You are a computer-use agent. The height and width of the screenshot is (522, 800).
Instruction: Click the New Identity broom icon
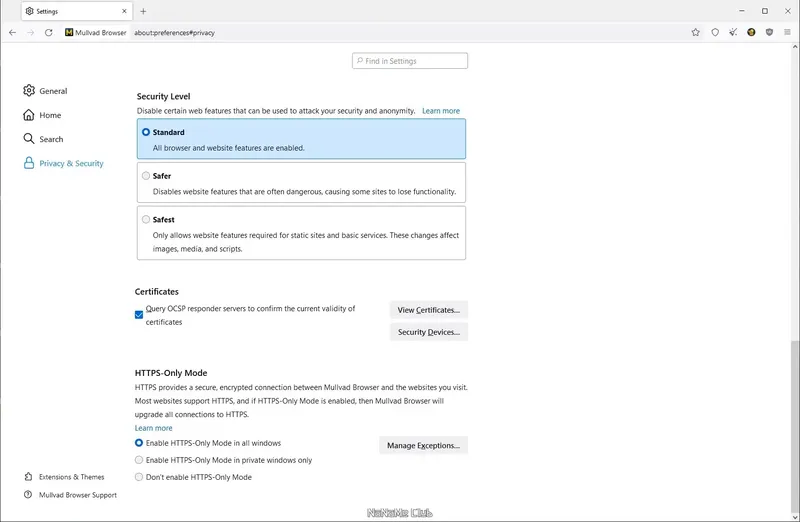pyautogui.click(x=733, y=32)
